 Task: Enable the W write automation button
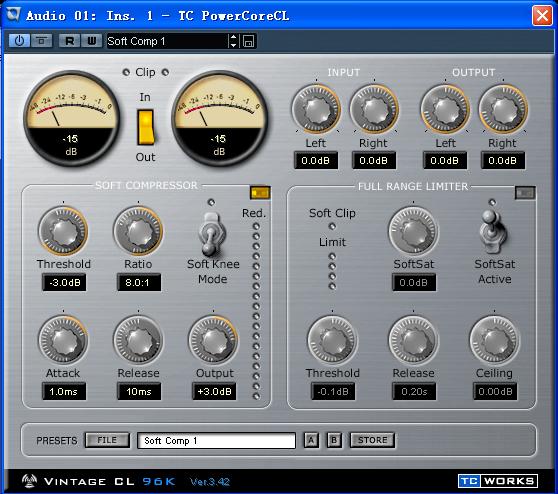pos(92,41)
